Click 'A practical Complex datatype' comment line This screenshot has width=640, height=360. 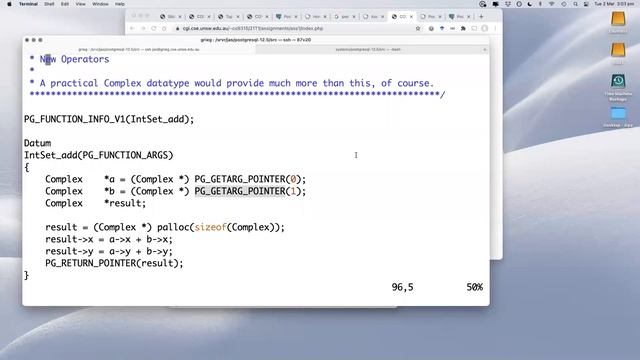pos(231,83)
